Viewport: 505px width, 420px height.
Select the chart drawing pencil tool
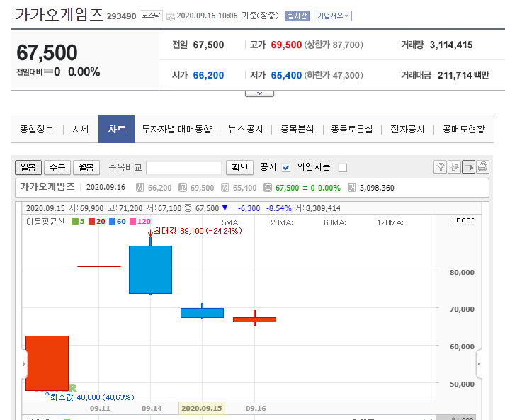(x=455, y=167)
